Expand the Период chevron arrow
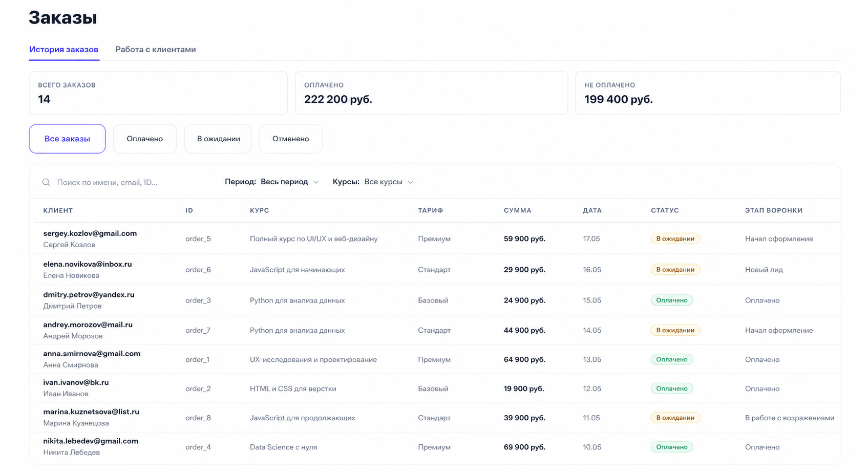 (x=316, y=182)
